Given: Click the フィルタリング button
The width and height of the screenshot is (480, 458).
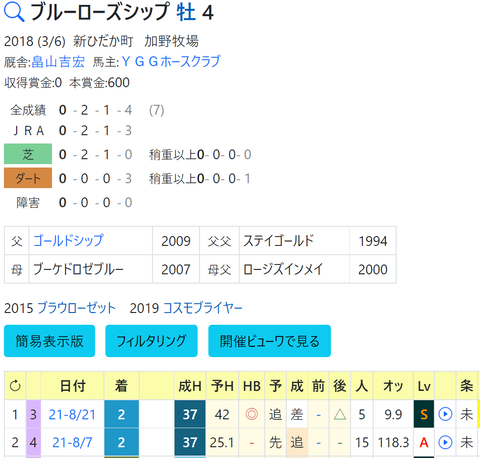Looking at the screenshot, I should coord(151,341).
